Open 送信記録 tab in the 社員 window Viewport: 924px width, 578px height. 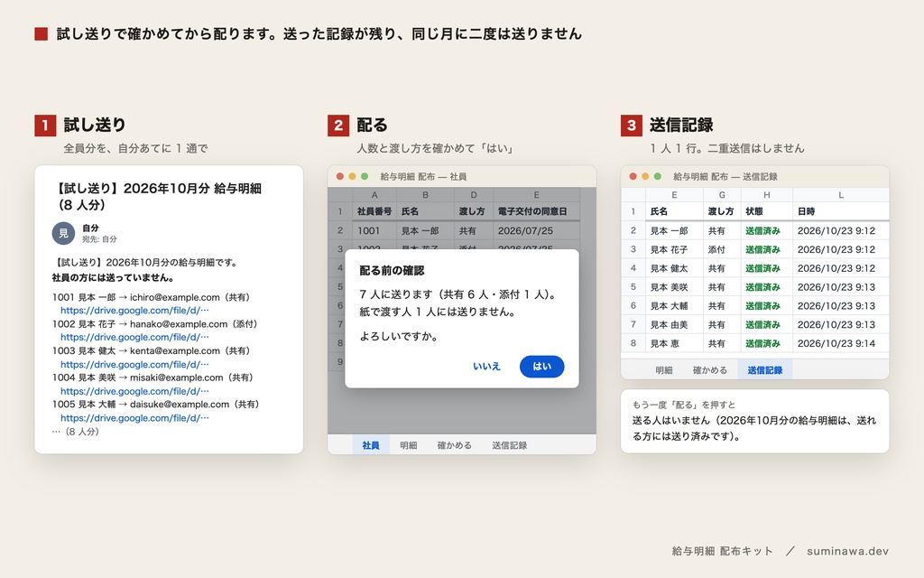pos(510,445)
